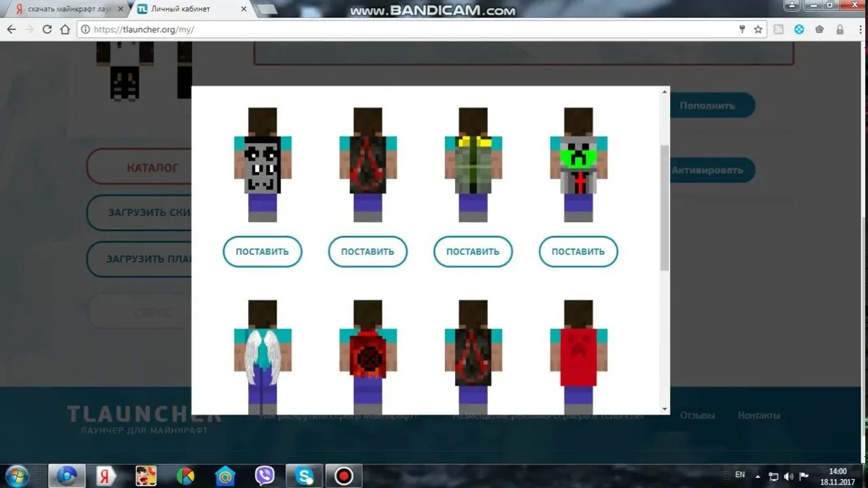Open the cartoon game icon in taskbar
The width and height of the screenshot is (868, 488).
click(146, 476)
